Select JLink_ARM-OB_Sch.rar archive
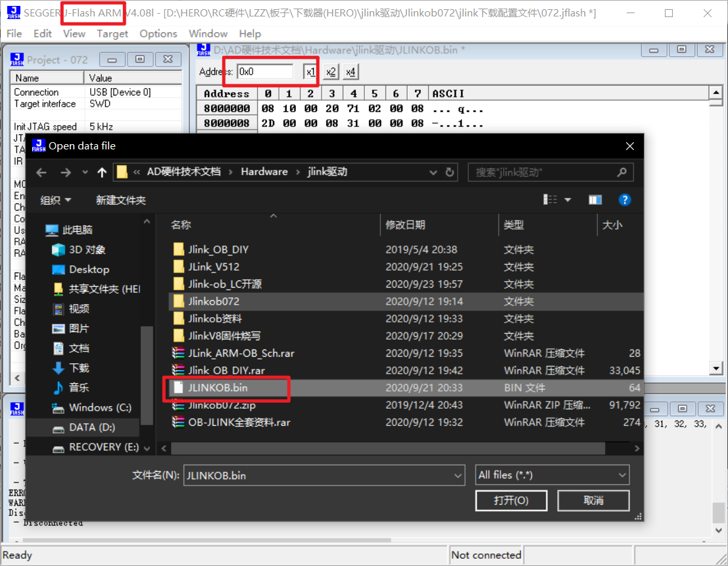Viewport: 728px width, 566px height. point(406,353)
